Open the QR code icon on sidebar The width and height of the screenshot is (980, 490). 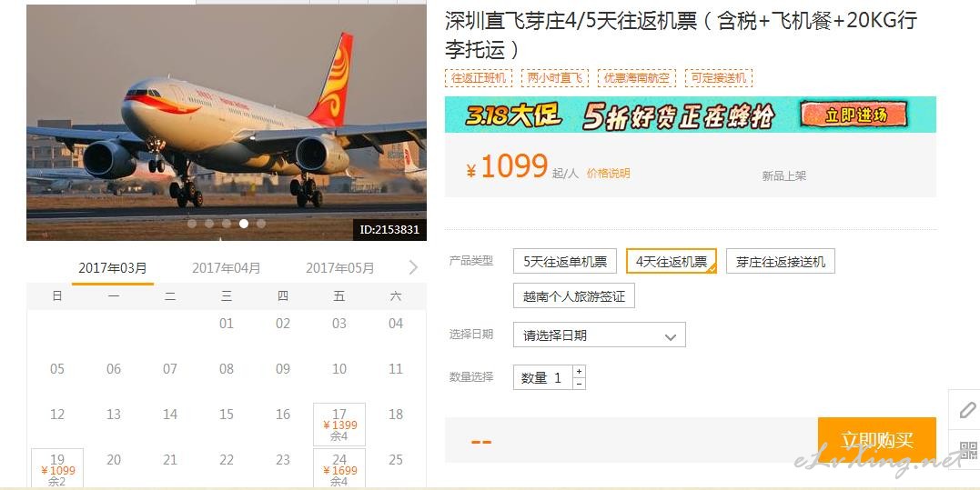(968, 450)
